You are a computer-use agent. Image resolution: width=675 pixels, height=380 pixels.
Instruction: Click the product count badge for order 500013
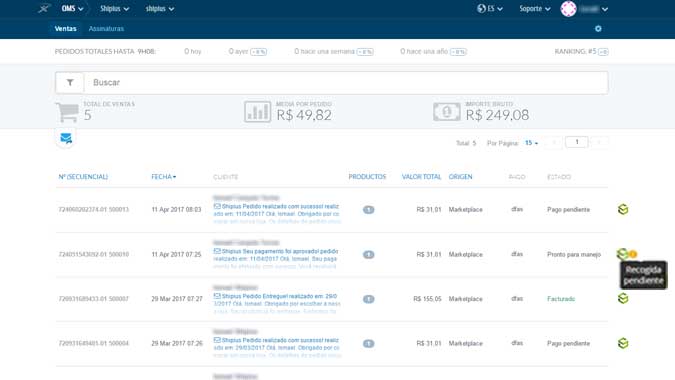tap(368, 210)
